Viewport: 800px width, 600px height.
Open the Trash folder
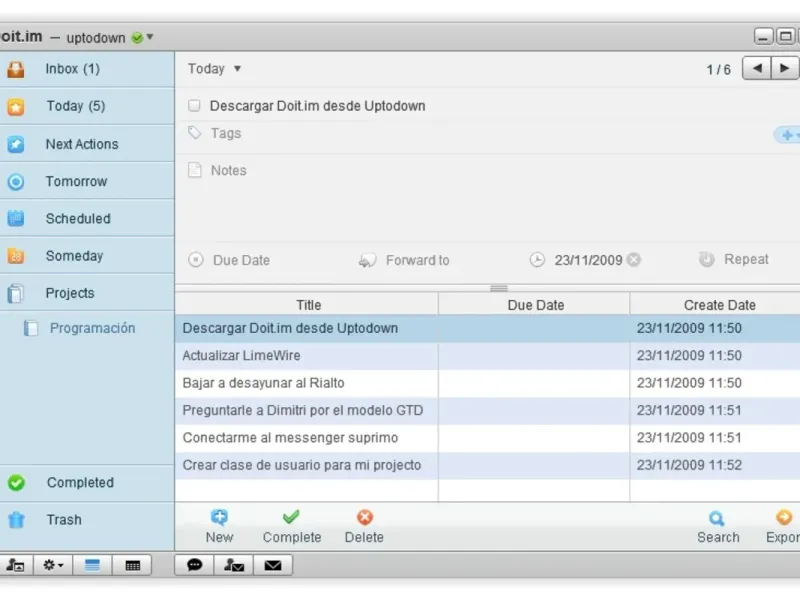pos(87,520)
